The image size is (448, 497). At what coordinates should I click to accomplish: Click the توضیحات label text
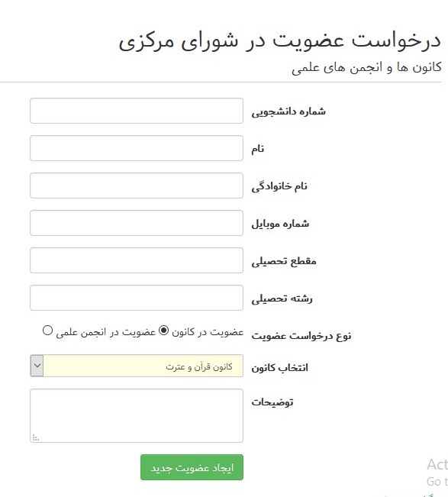pos(272,402)
